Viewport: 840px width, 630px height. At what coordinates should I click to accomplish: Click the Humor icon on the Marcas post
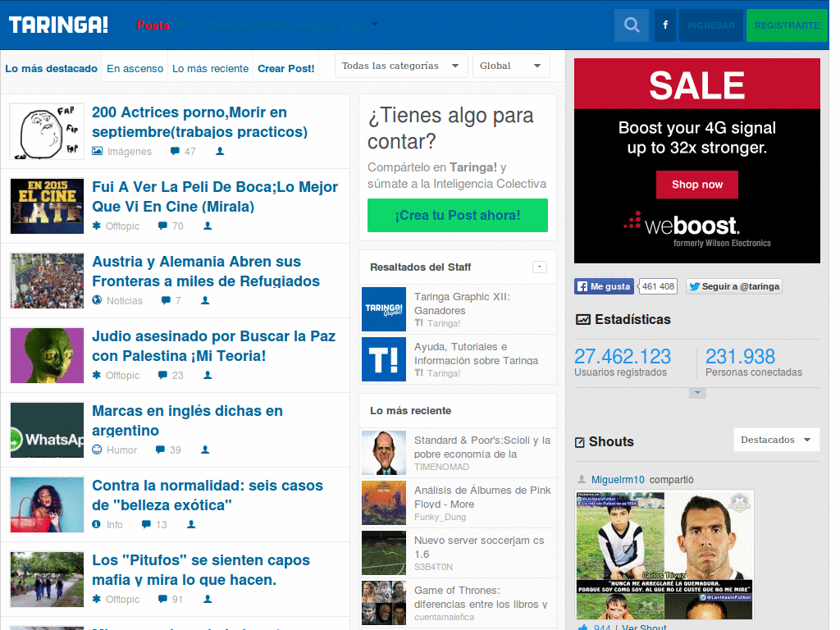[98, 450]
